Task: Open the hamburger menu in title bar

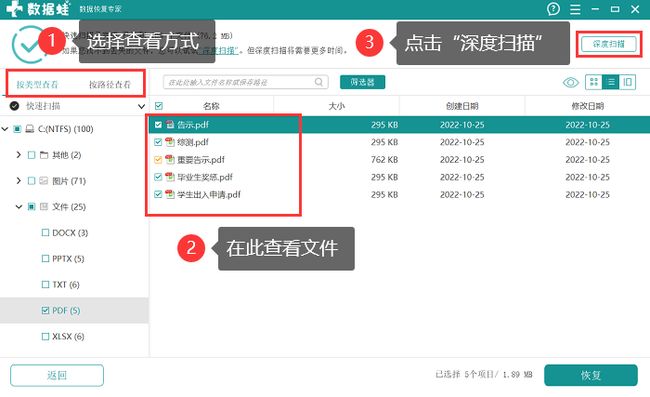Action: pos(575,9)
